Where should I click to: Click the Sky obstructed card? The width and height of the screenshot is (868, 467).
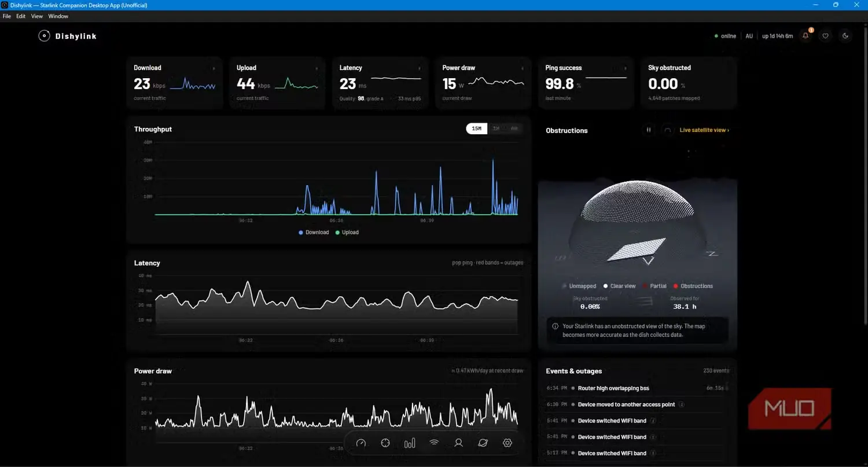(x=689, y=83)
